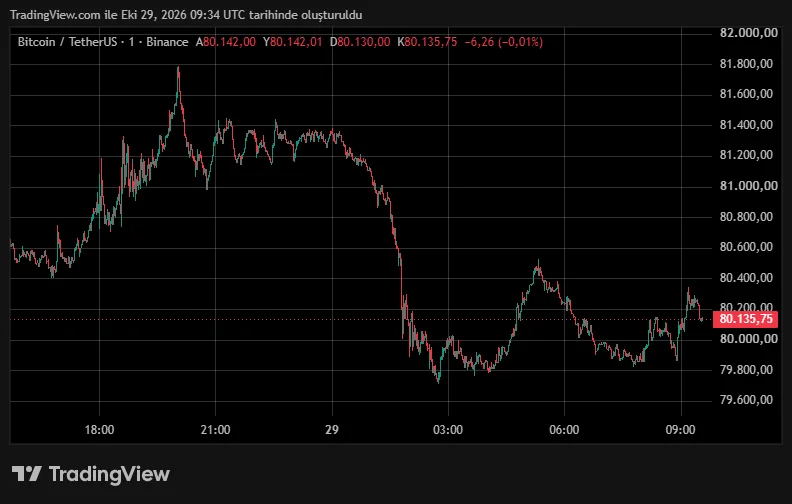This screenshot has height=504, width=792.
Task: Click the 81.000,00 price axis label
Action: [749, 186]
